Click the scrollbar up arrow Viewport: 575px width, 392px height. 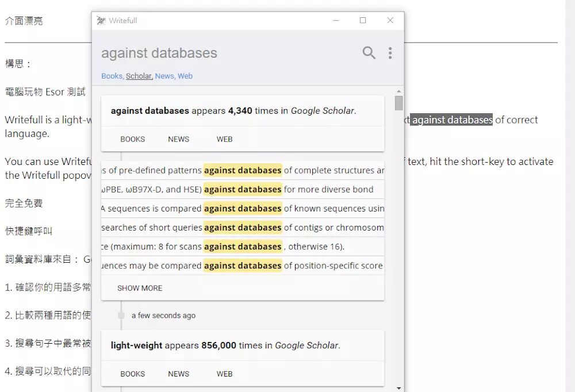coord(399,91)
